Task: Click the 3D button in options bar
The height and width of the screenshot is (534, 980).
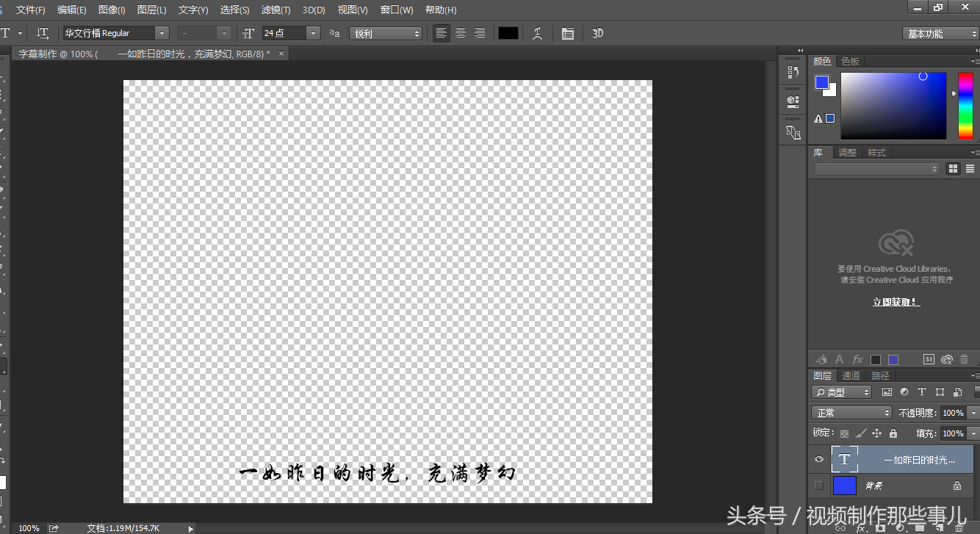Action: click(597, 33)
